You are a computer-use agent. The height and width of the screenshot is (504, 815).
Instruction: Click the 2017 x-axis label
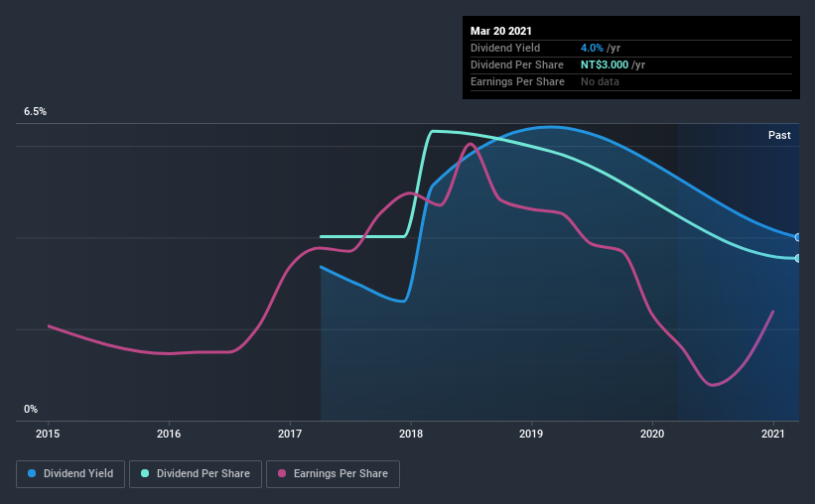click(290, 434)
